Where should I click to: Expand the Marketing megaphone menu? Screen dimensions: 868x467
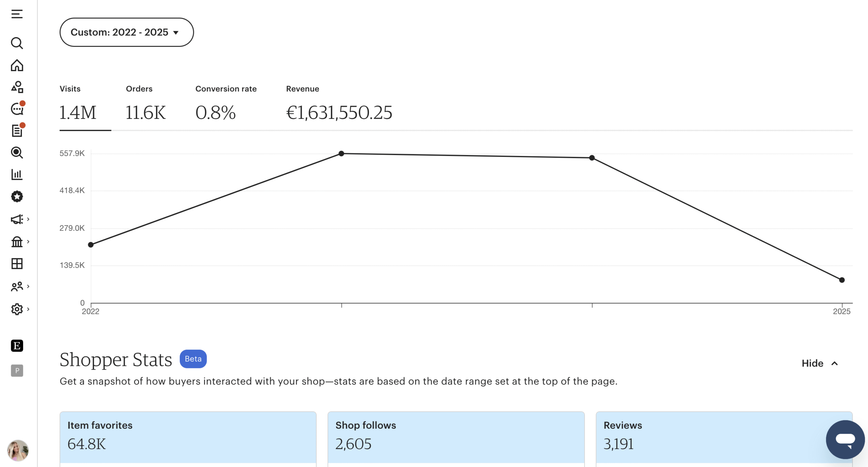[19, 219]
